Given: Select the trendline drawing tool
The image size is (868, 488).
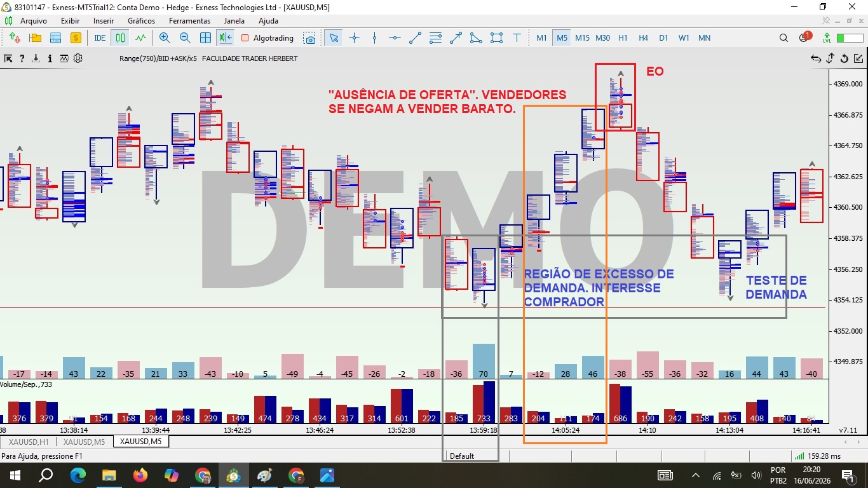Looking at the screenshot, I should point(415,38).
